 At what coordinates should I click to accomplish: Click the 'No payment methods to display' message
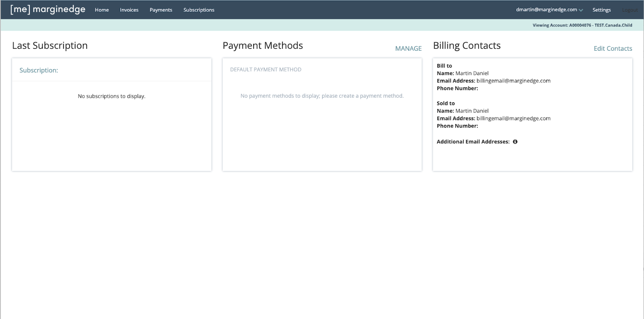pos(322,96)
